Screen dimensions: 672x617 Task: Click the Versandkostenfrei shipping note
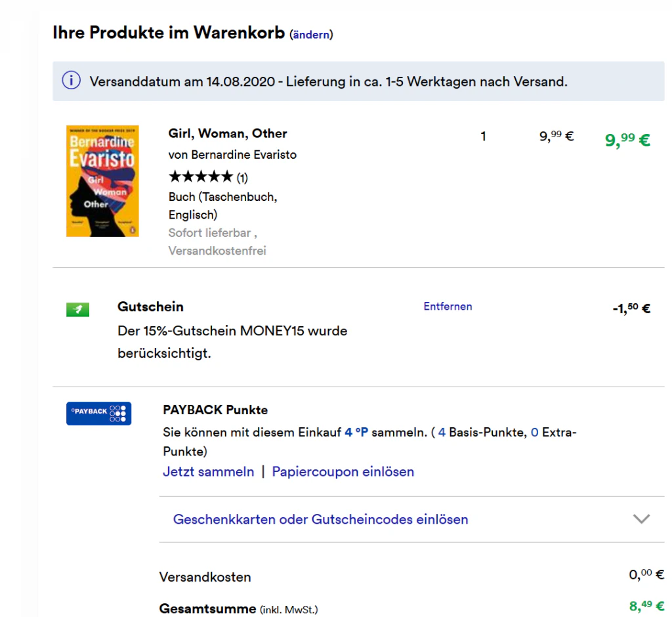pyautogui.click(x=217, y=250)
